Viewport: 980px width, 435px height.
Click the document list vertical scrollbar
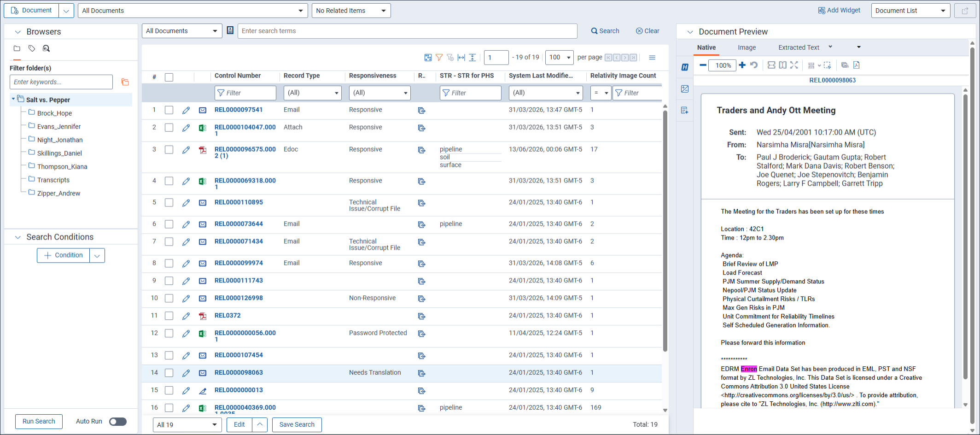(665, 230)
